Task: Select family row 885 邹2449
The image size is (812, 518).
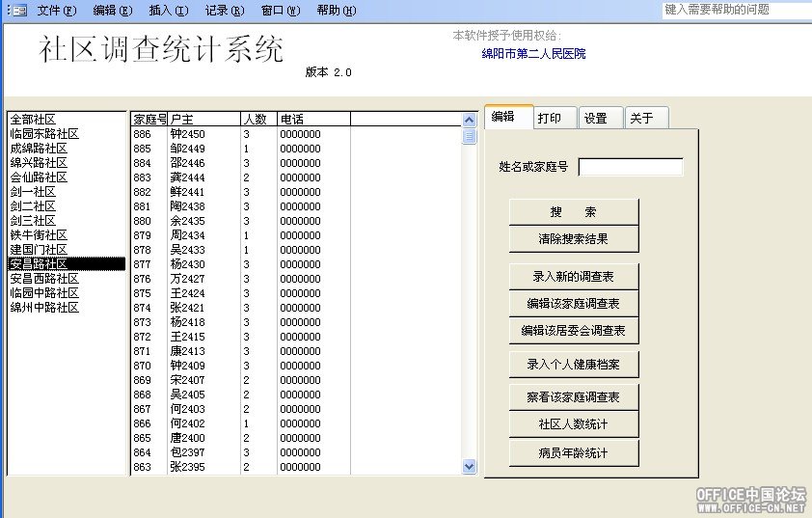Action: click(x=296, y=149)
